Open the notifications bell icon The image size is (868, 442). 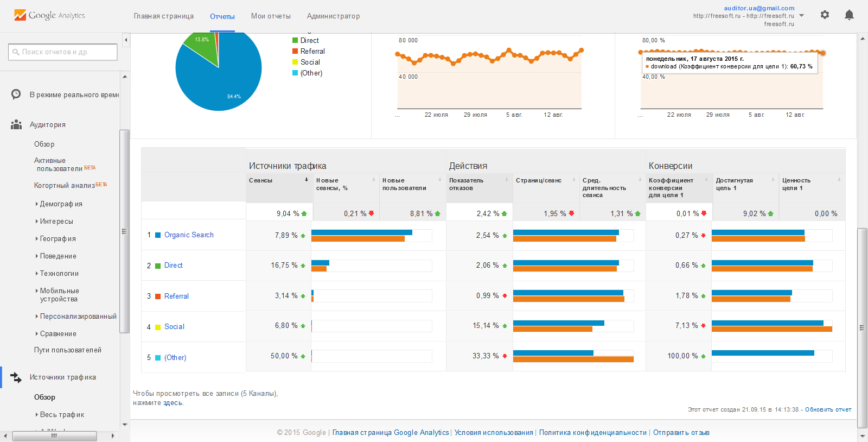[x=849, y=15]
